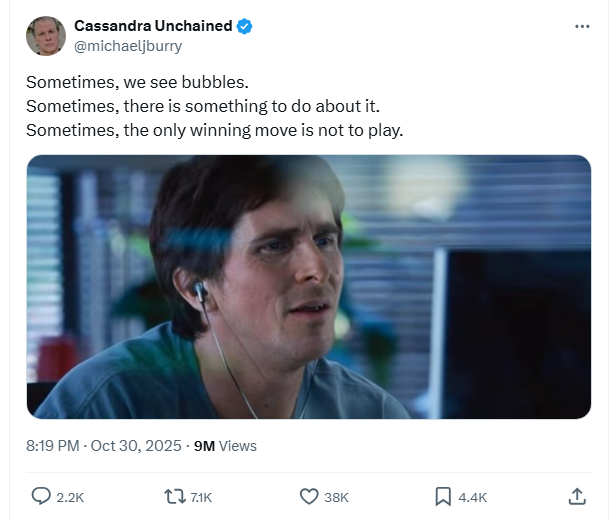Click the 7.1K reposts count
Image resolution: width=611 pixels, height=520 pixels.
(x=199, y=497)
